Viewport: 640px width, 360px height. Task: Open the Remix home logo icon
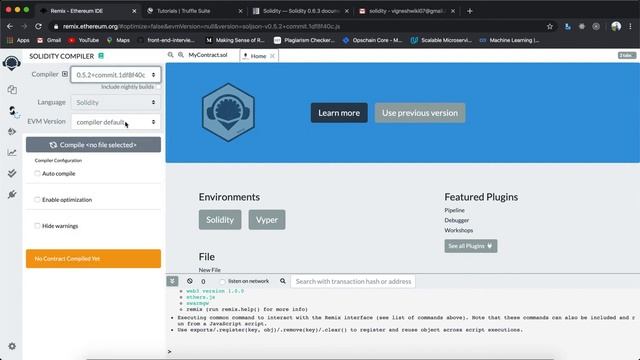pos(11,63)
